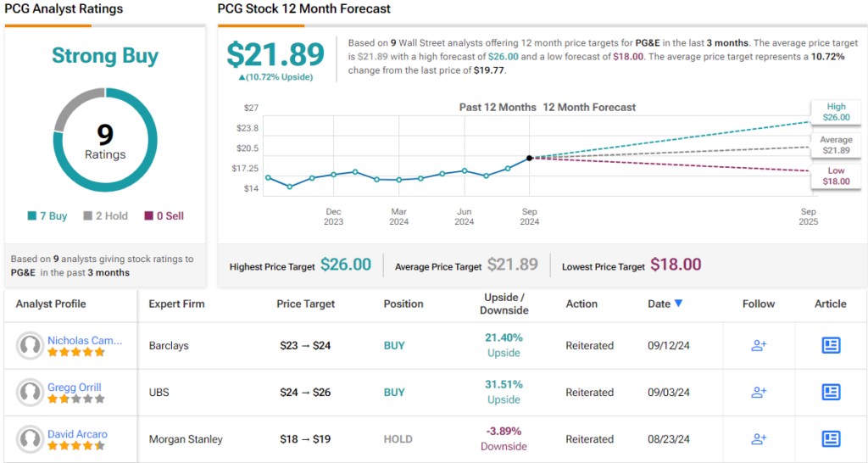868x463 pixels.
Task: Click Nicholas Campanella's profile avatar
Action: pyautogui.click(x=31, y=345)
